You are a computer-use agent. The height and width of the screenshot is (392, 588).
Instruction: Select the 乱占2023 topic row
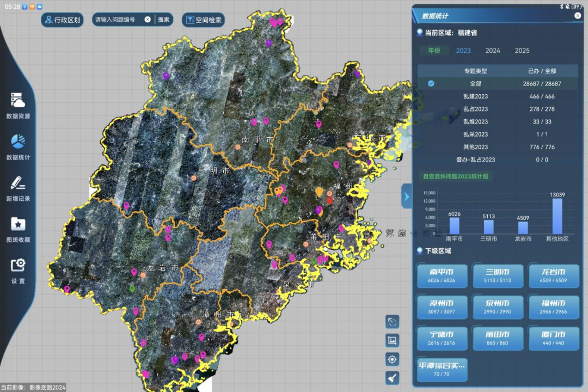pos(475,109)
